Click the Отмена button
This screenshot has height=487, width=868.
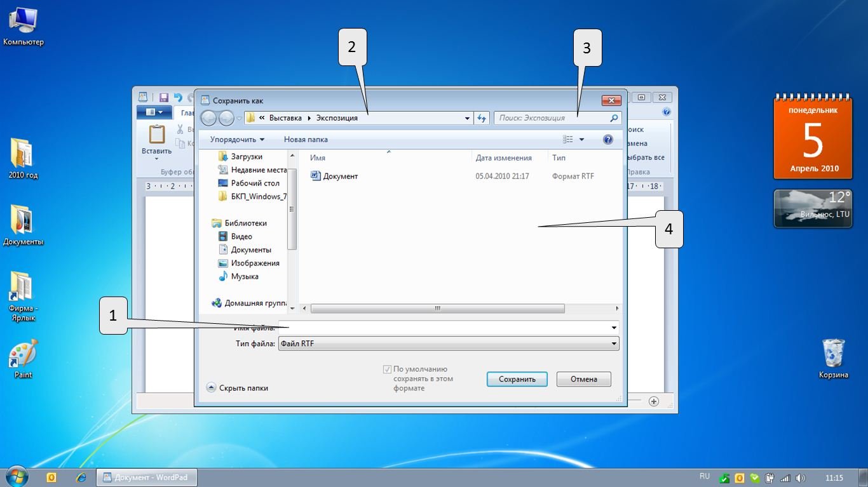coord(583,379)
